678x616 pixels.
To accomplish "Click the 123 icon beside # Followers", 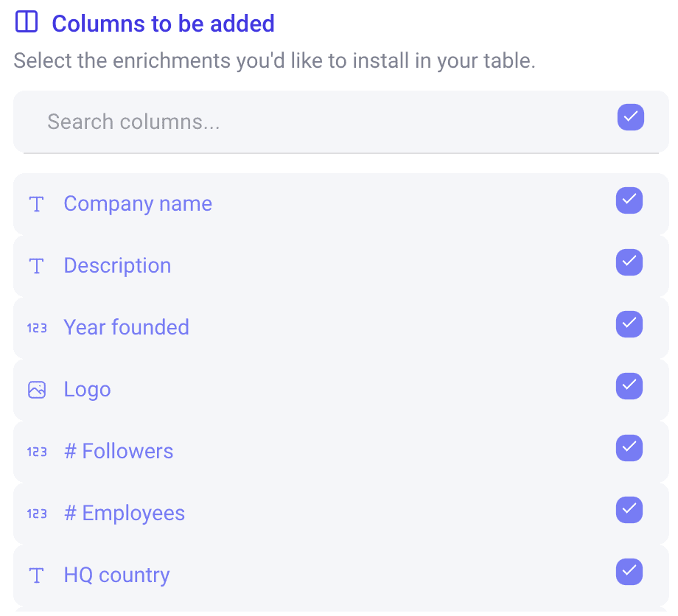I will [37, 451].
